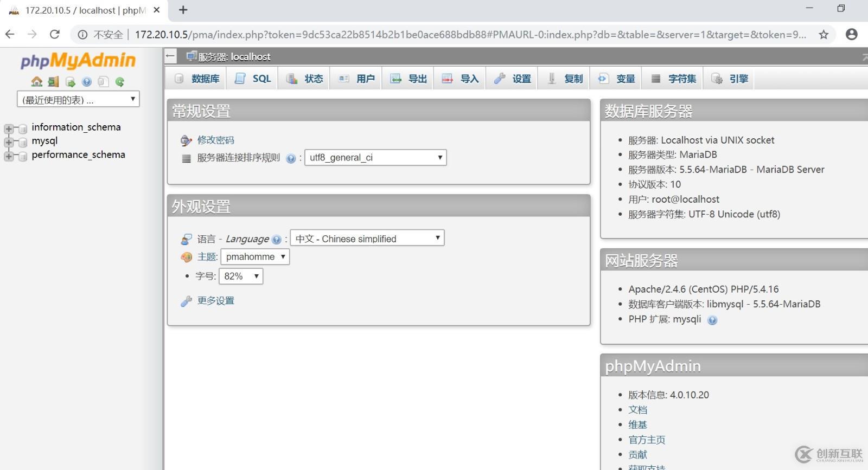Click the help icon after PHP 扩展 mysqli
Screen dimensions: 868x470
tap(712, 320)
